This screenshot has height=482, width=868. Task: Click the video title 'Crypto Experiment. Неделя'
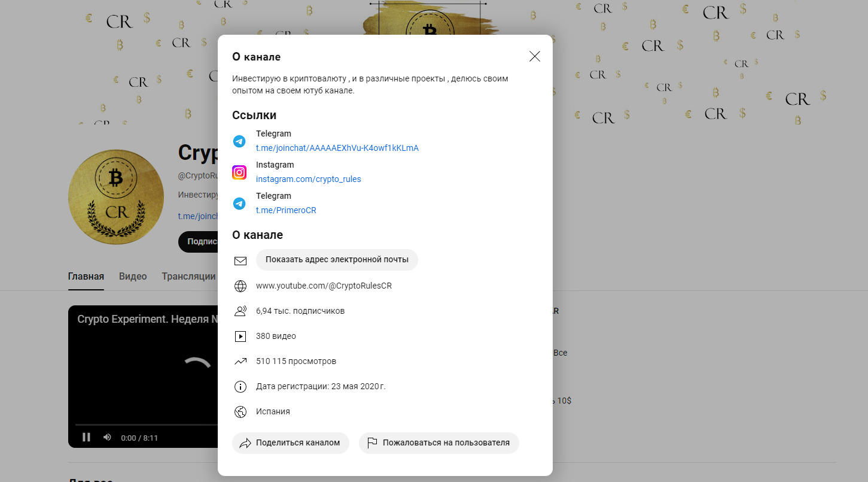click(147, 320)
